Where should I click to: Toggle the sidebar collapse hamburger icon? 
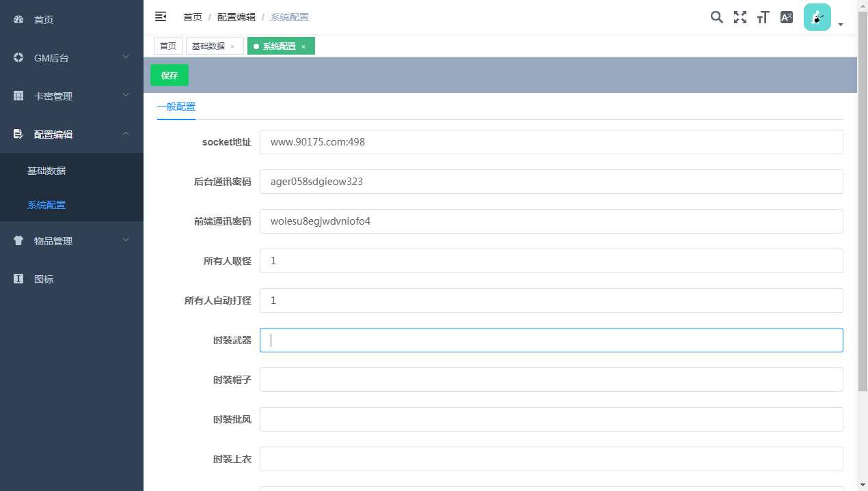tap(160, 16)
